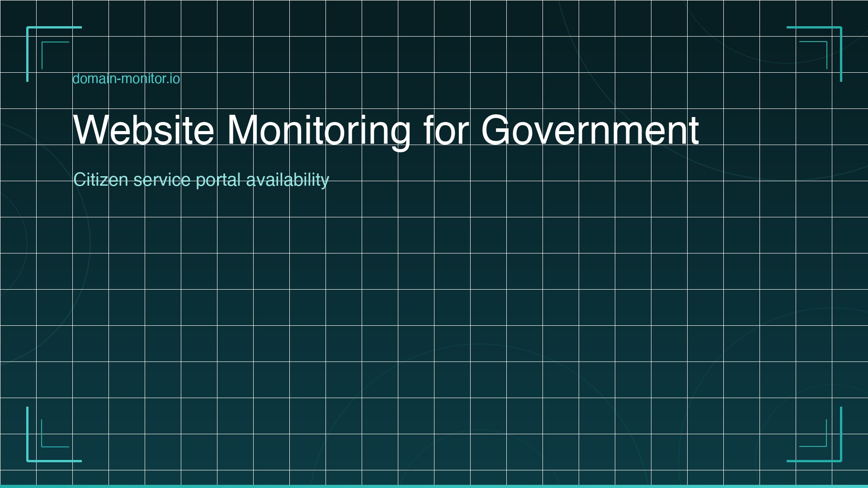This screenshot has width=868, height=488.
Task: Select the Website Monitoring for Government title
Action: point(387,131)
